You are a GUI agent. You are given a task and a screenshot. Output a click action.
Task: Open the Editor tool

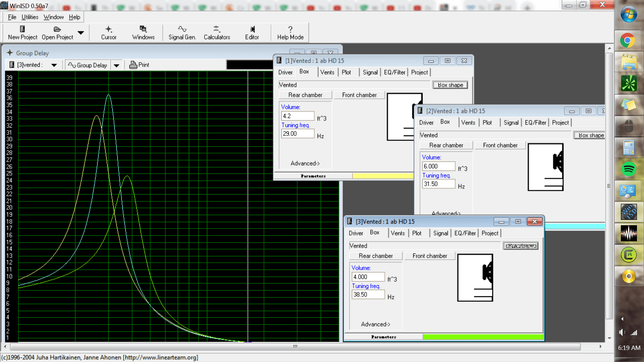coord(252,33)
